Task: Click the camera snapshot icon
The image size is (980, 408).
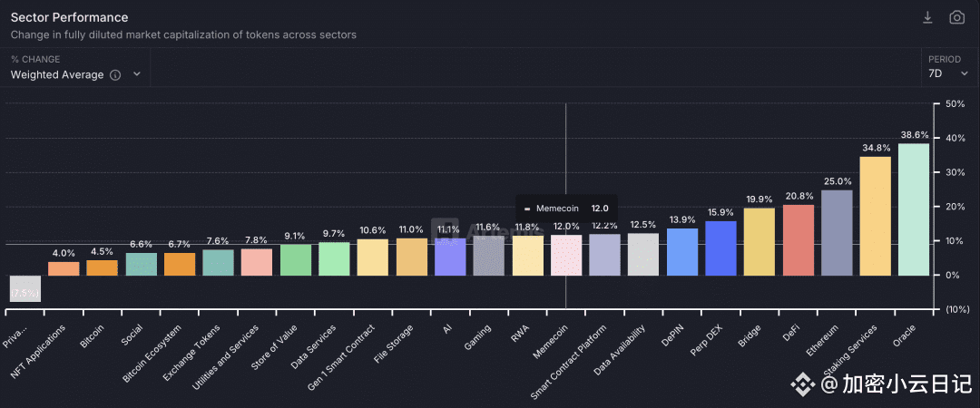Action: (x=957, y=17)
